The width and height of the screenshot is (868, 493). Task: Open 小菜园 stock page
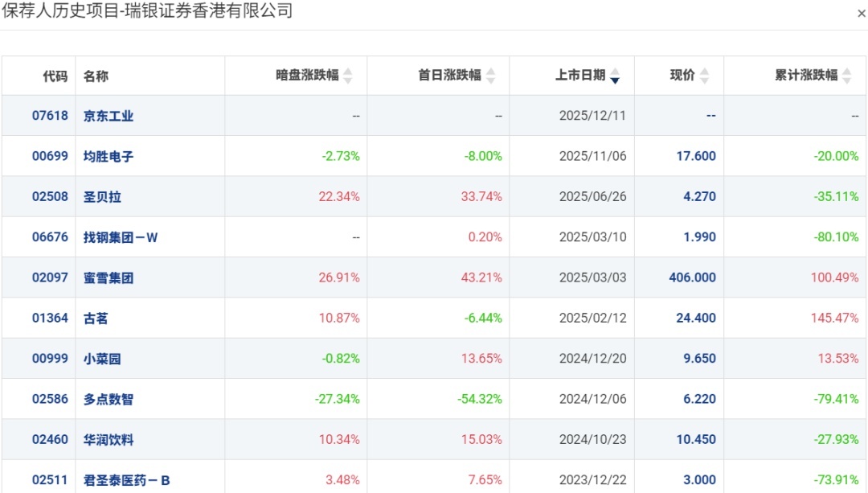tap(102, 359)
